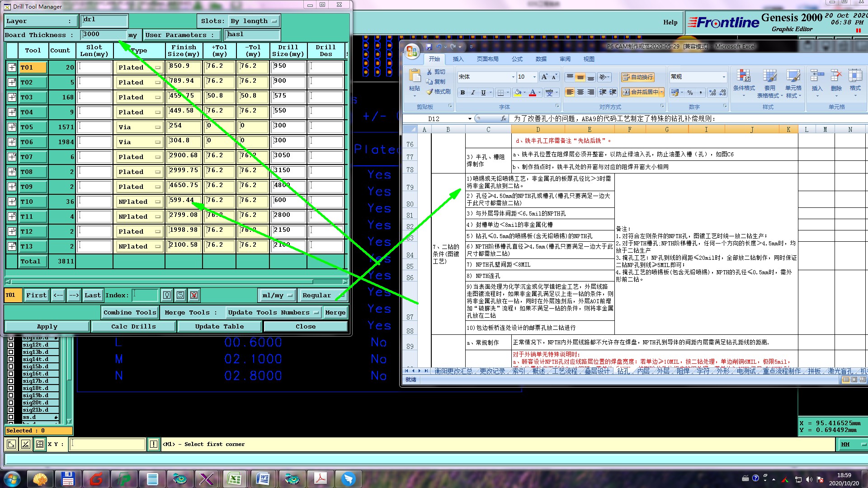This screenshot has width=868, height=488.
Task: Switch to the 页面布局 ribbon tab in Excel
Action: pyautogui.click(x=487, y=59)
